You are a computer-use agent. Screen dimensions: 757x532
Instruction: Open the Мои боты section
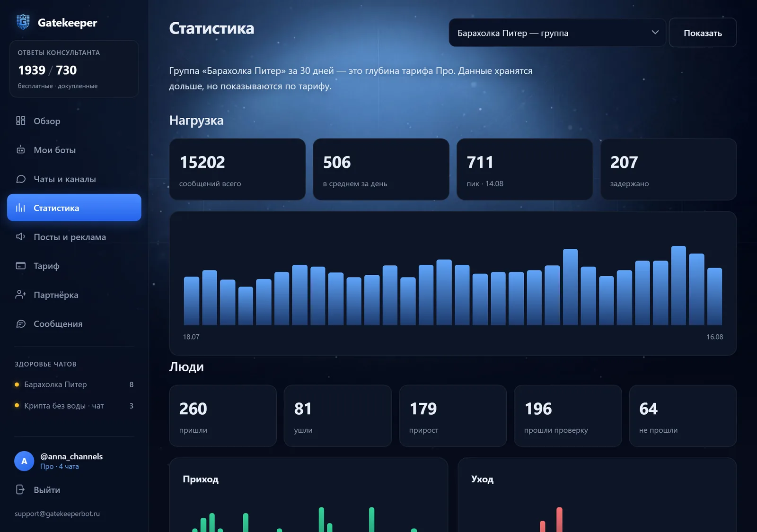coord(74,150)
